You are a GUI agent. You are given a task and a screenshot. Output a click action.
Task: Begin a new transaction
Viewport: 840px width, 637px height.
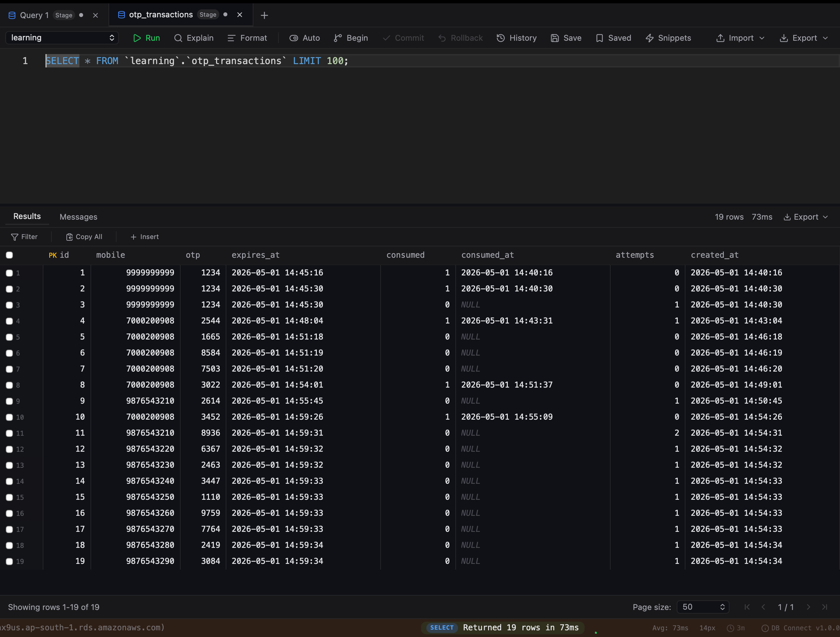(351, 38)
